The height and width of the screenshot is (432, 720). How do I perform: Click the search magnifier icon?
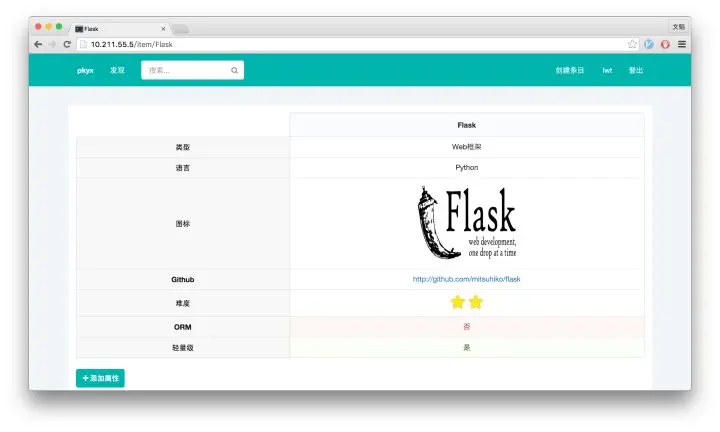pyautogui.click(x=235, y=70)
